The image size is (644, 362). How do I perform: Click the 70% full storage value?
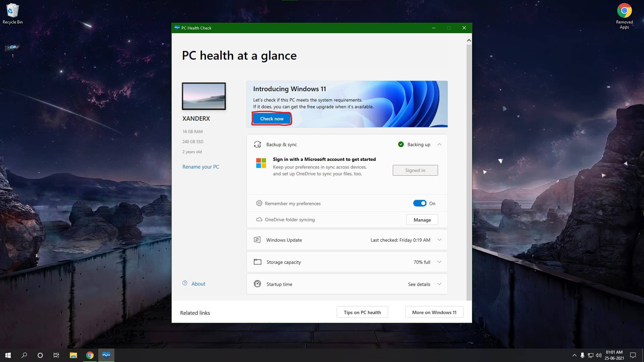click(x=422, y=262)
